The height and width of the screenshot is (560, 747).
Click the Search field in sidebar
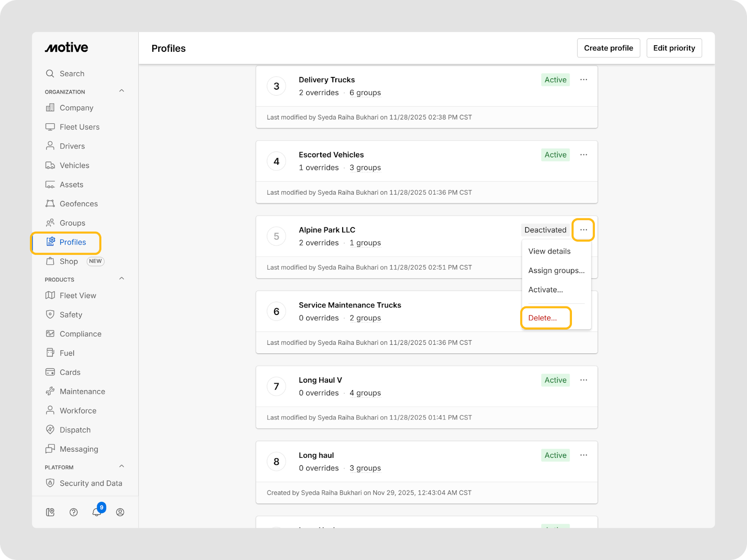click(x=72, y=73)
